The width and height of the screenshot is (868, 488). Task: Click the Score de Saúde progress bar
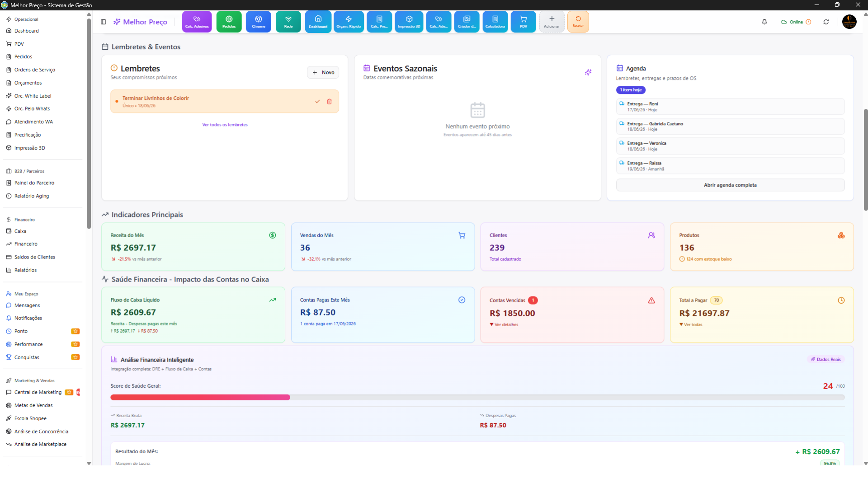(x=477, y=397)
